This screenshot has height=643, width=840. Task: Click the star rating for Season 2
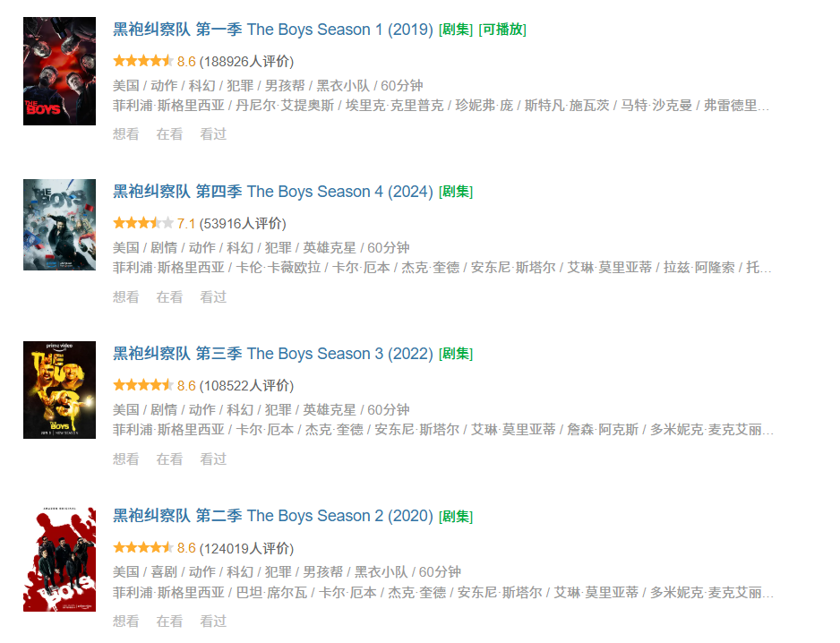(143, 547)
